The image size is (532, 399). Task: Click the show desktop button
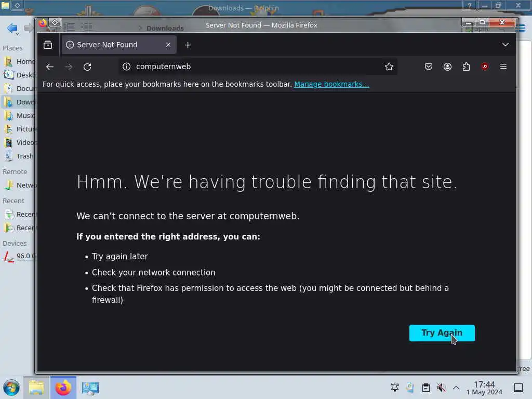pyautogui.click(x=518, y=388)
